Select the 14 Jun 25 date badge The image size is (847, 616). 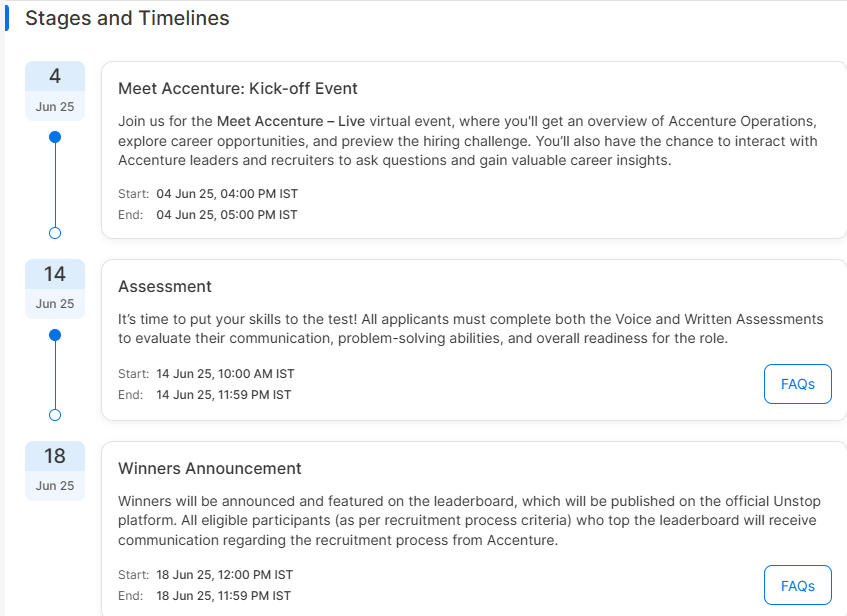(55, 289)
